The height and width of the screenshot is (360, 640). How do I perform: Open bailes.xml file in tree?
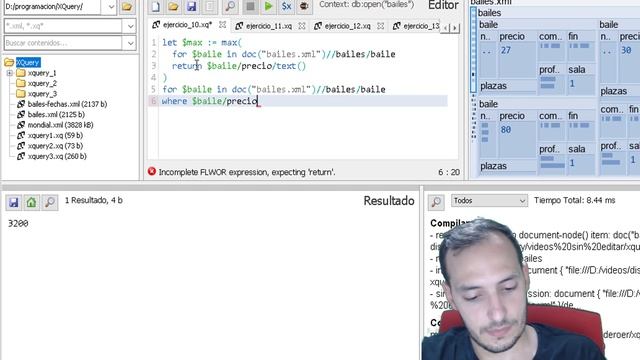click(x=56, y=115)
